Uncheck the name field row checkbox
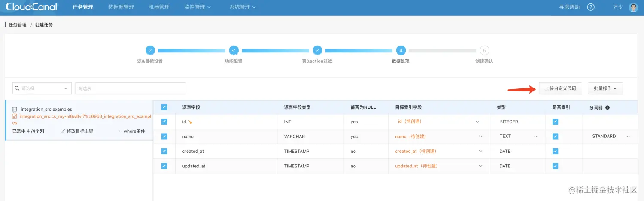The image size is (644, 201). (x=164, y=136)
